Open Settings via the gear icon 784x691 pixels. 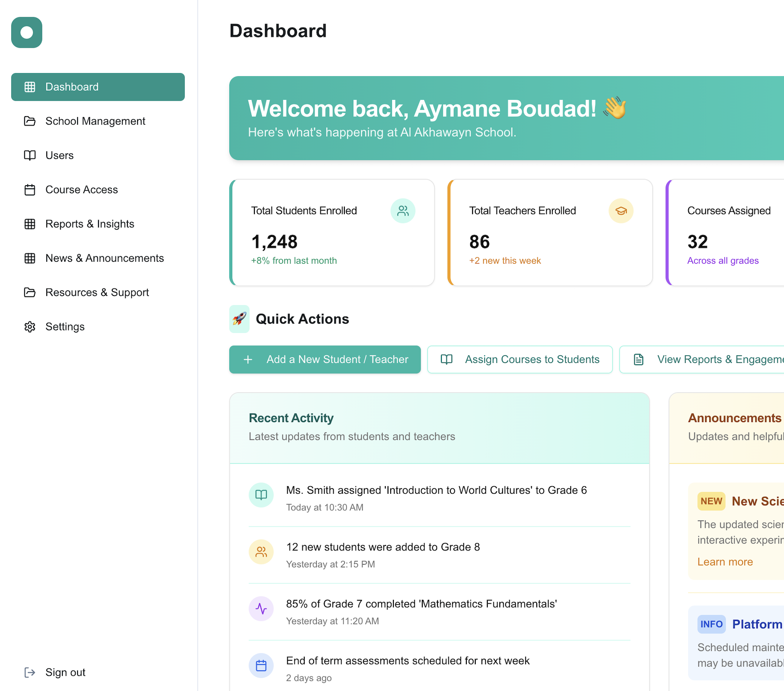coord(29,326)
